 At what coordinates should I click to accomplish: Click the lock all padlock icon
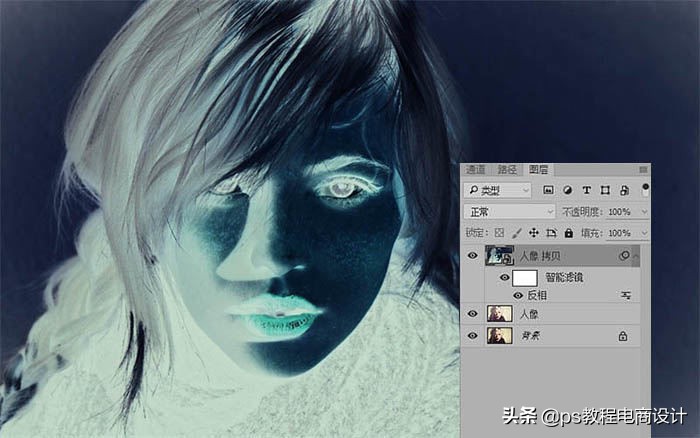[568, 233]
